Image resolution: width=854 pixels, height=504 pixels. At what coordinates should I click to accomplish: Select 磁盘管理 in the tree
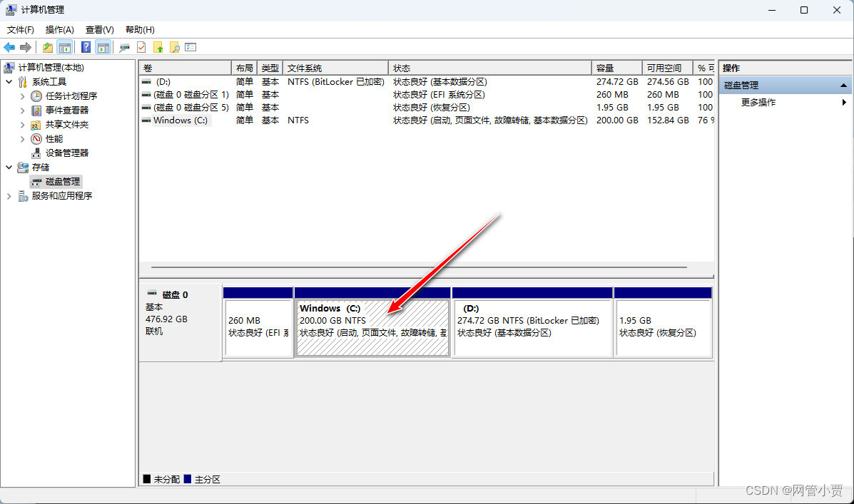pos(63,182)
